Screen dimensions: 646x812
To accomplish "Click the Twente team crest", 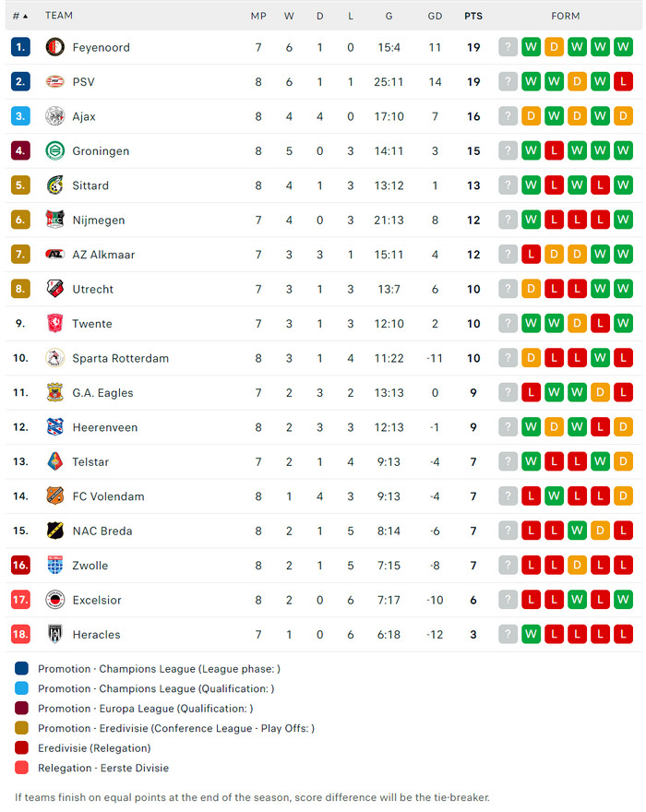I will (55, 324).
